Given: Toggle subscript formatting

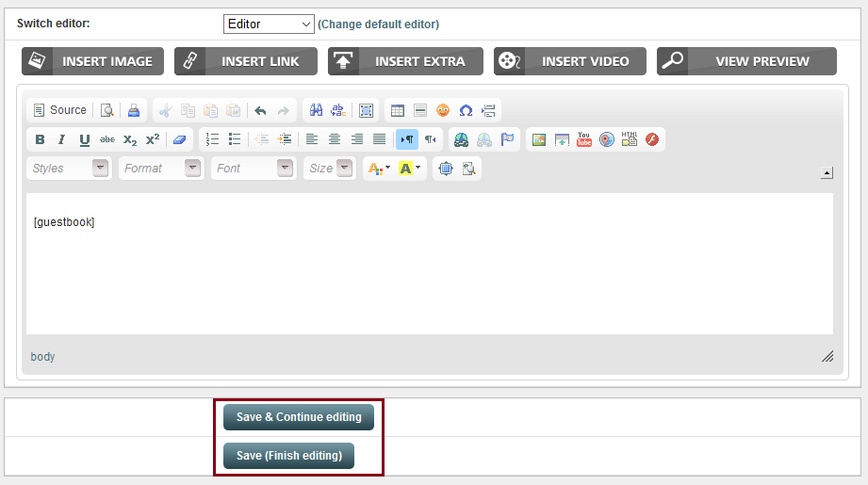Looking at the screenshot, I should [129, 139].
